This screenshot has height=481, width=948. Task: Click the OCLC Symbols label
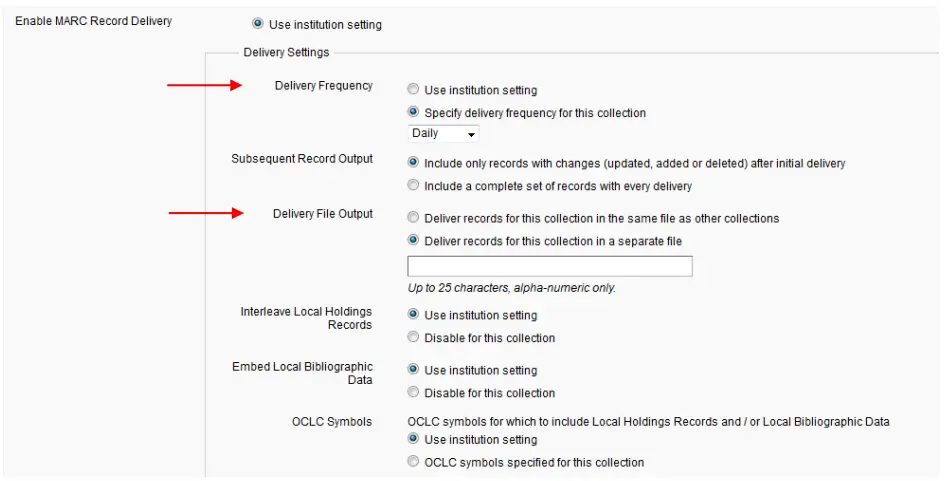click(x=332, y=422)
